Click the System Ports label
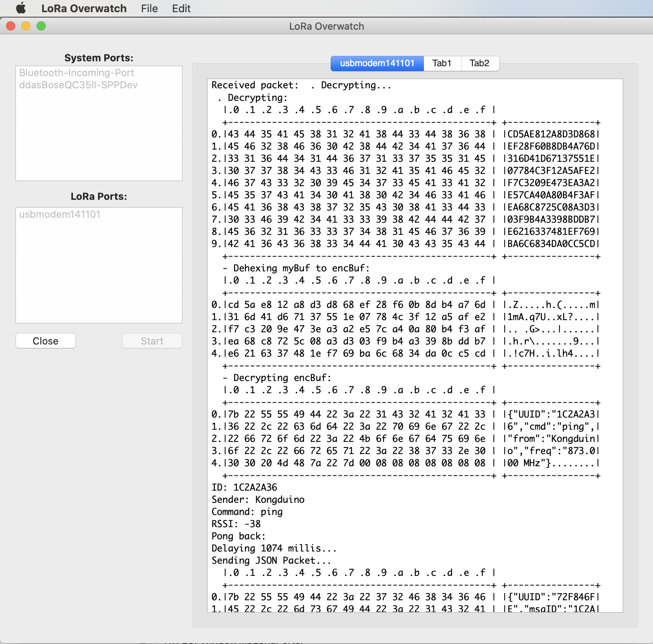Screen dimensions: 653x644 click(99, 58)
